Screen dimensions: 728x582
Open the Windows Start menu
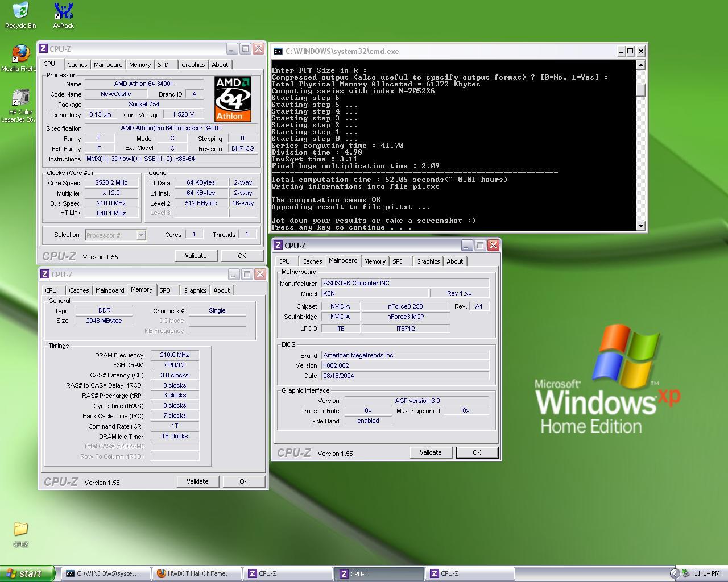27,573
